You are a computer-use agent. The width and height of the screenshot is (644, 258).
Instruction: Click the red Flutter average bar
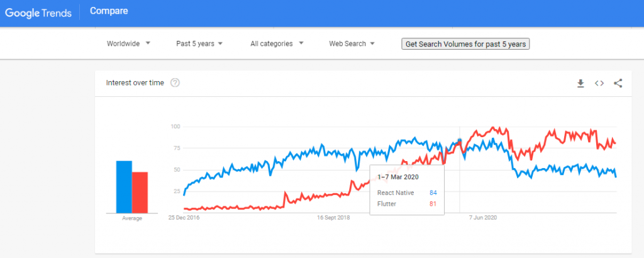140,193
